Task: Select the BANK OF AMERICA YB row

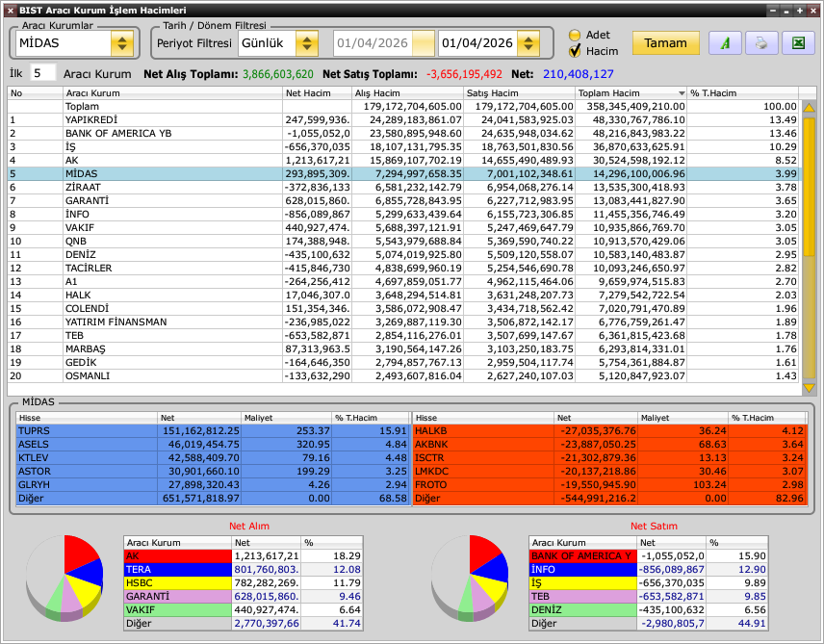Action: pos(403,134)
